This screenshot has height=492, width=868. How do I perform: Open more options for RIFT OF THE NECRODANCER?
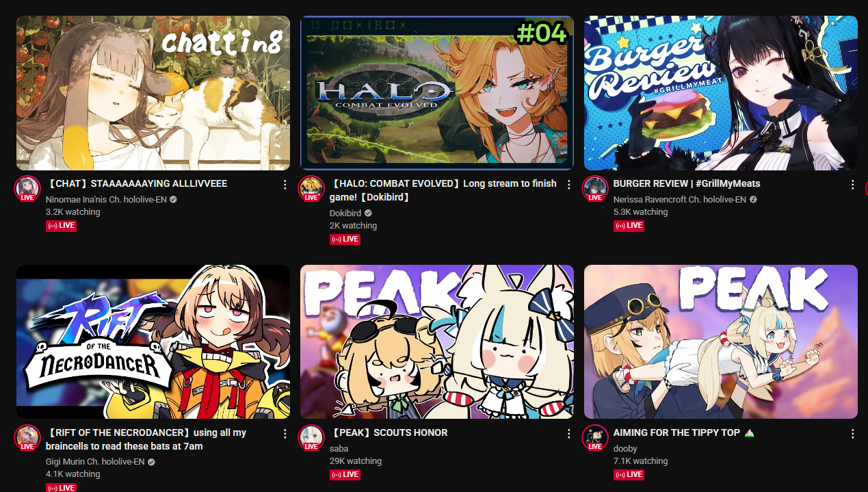pos(285,434)
